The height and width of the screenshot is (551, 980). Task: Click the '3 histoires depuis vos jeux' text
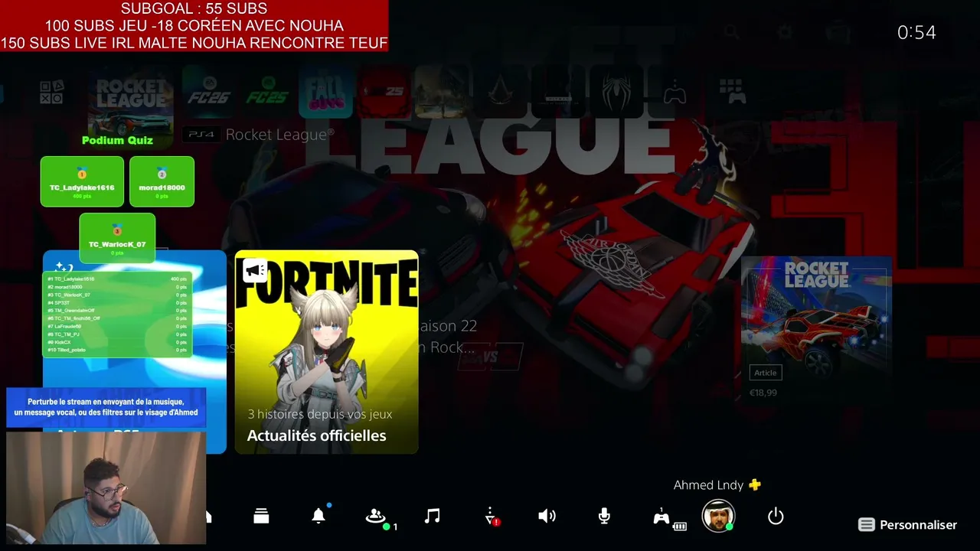pos(319,414)
